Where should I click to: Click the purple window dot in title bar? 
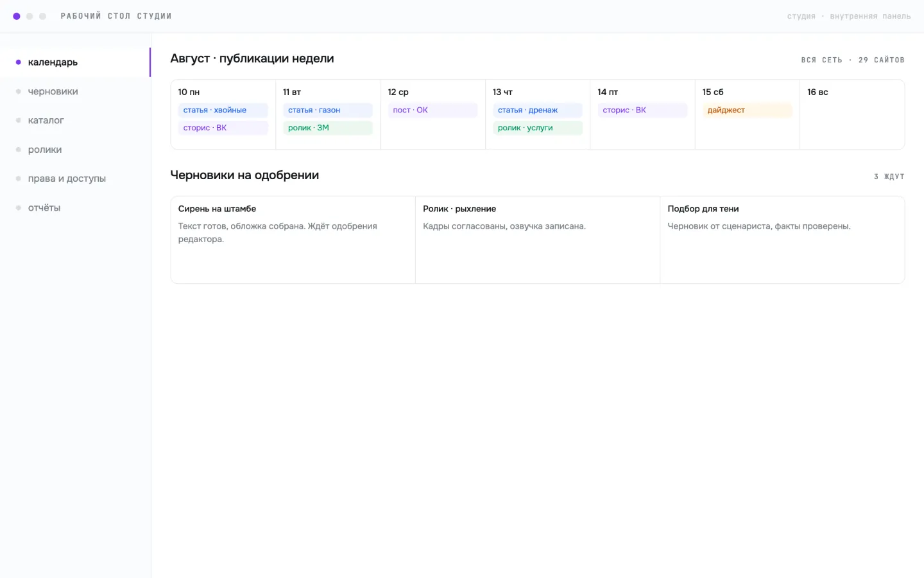coord(17,16)
